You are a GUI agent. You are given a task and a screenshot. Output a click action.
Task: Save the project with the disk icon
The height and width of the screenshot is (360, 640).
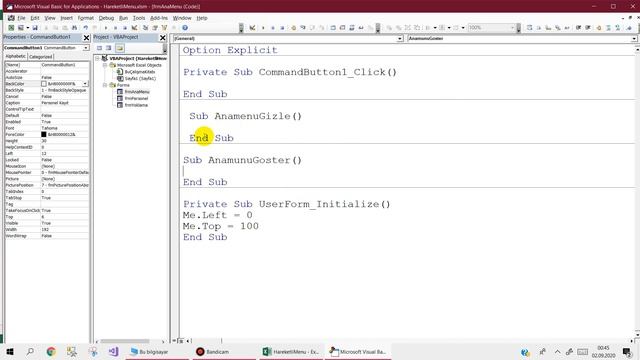[35, 28]
